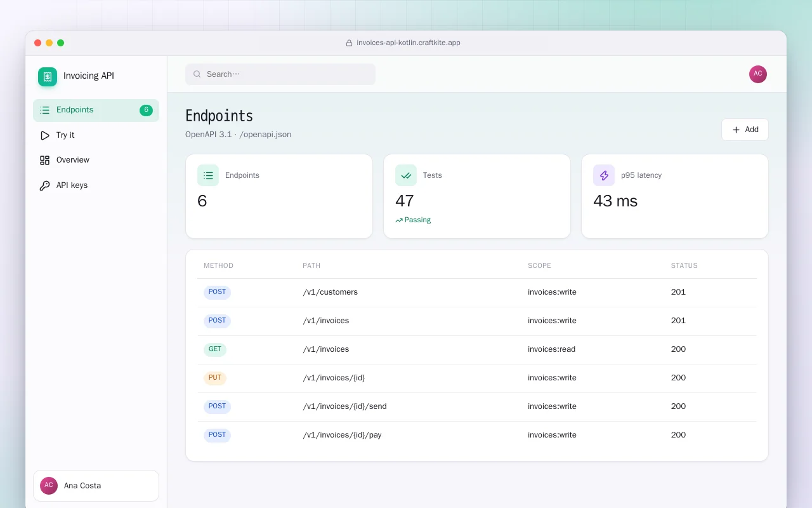
Task: Click the STATUS column header
Action: (x=684, y=266)
